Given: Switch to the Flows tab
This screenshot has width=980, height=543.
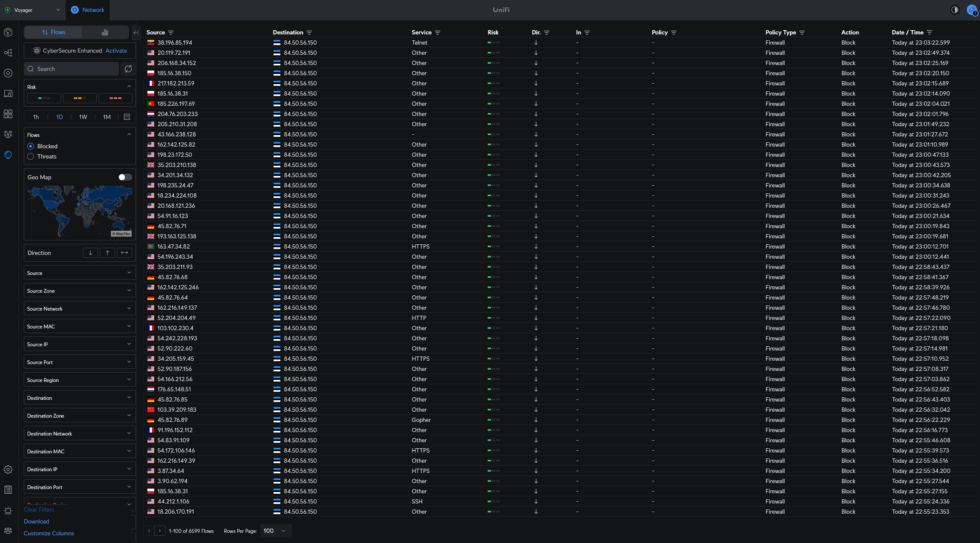Looking at the screenshot, I should click(x=54, y=32).
